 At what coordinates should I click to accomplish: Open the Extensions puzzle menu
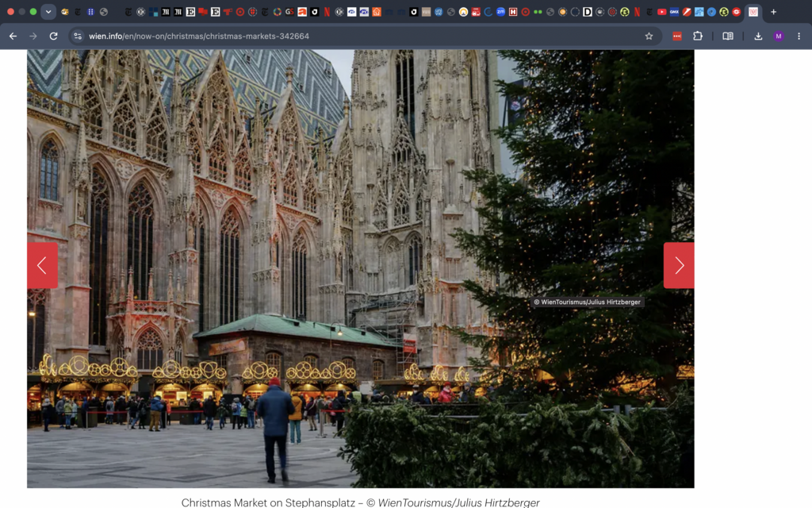coord(698,37)
